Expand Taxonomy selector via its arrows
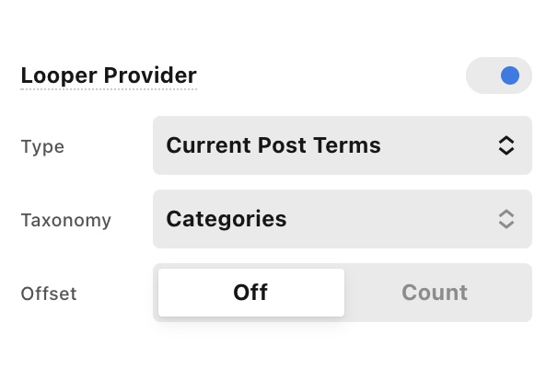This screenshot has height=392, width=558. (506, 219)
